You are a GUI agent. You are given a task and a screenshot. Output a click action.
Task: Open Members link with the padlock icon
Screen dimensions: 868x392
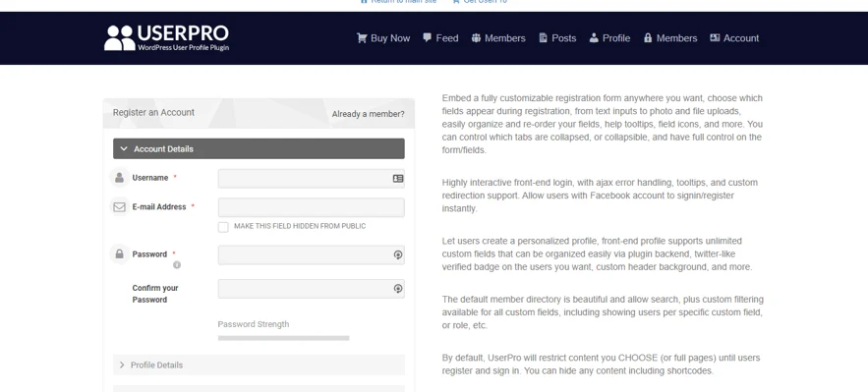coord(670,38)
